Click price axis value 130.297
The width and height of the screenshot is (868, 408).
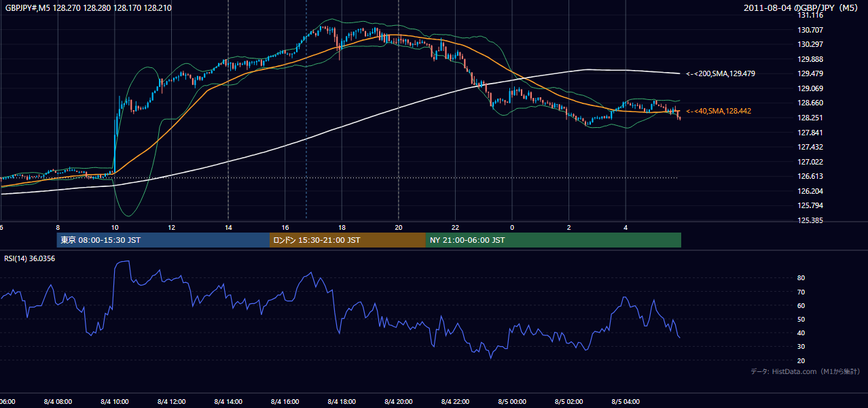pyautogui.click(x=810, y=44)
